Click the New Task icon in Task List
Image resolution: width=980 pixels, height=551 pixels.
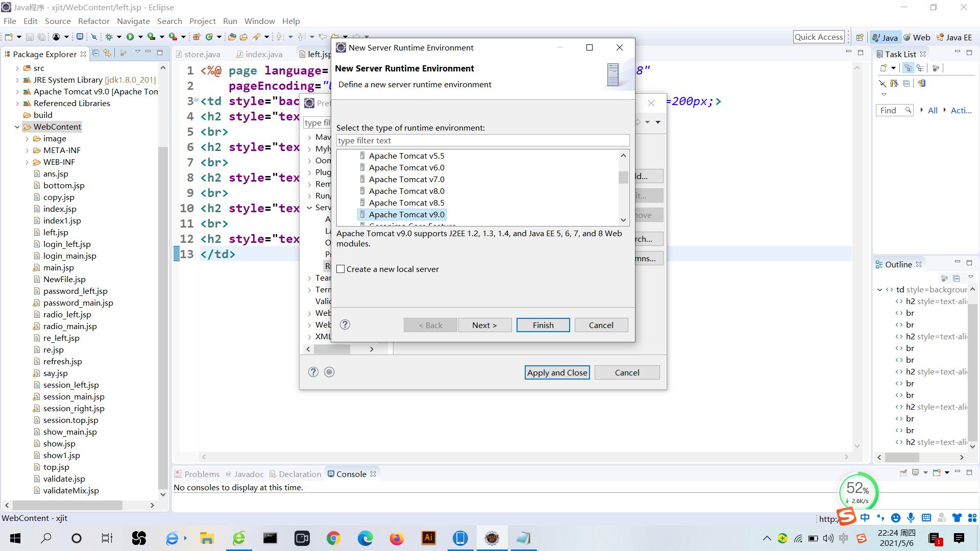[x=884, y=68]
